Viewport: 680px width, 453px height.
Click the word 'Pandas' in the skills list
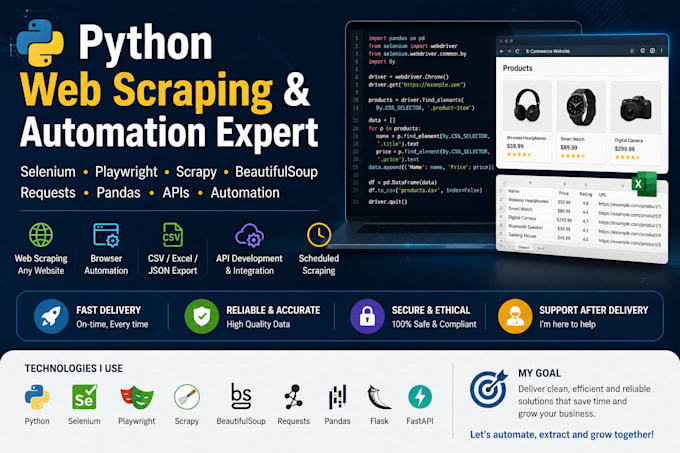(x=118, y=192)
